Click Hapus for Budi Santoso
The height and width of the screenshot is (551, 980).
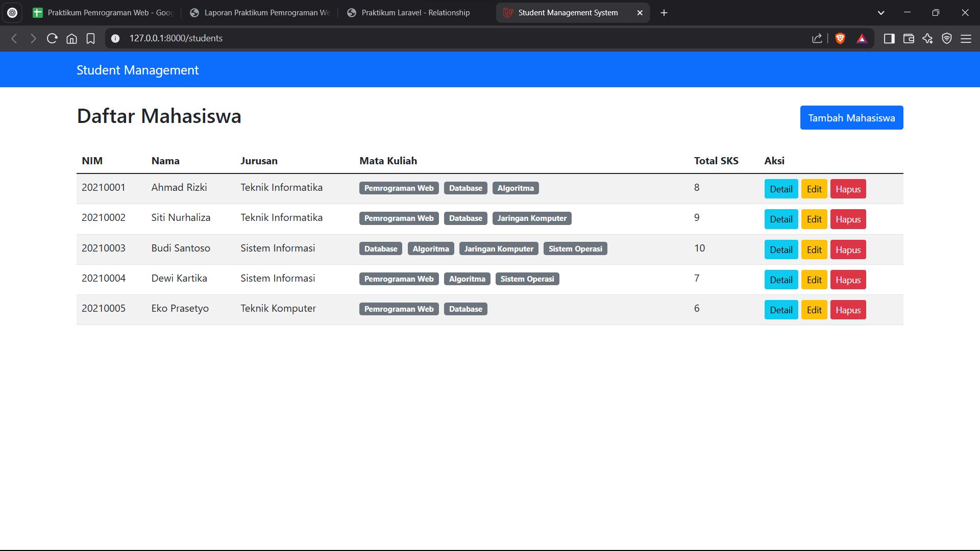tap(848, 250)
